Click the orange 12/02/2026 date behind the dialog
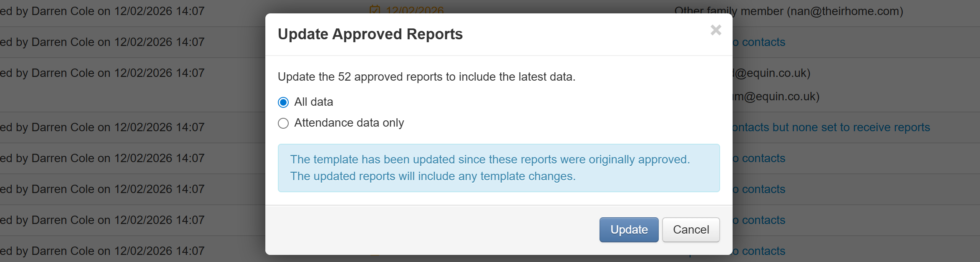 [414, 10]
